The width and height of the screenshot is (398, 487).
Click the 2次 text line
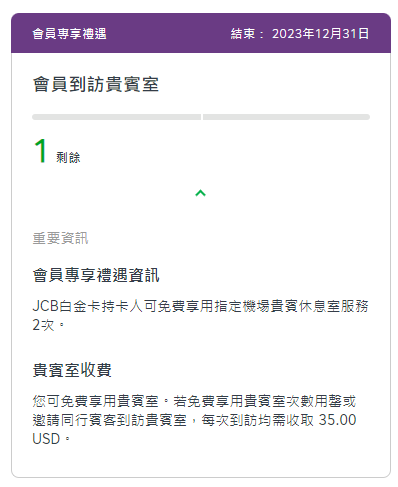pyautogui.click(x=48, y=325)
